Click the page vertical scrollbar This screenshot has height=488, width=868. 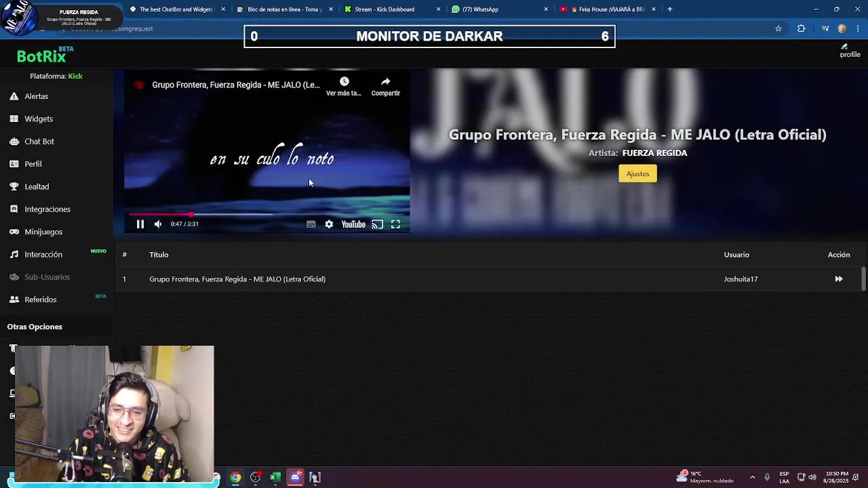point(863,279)
